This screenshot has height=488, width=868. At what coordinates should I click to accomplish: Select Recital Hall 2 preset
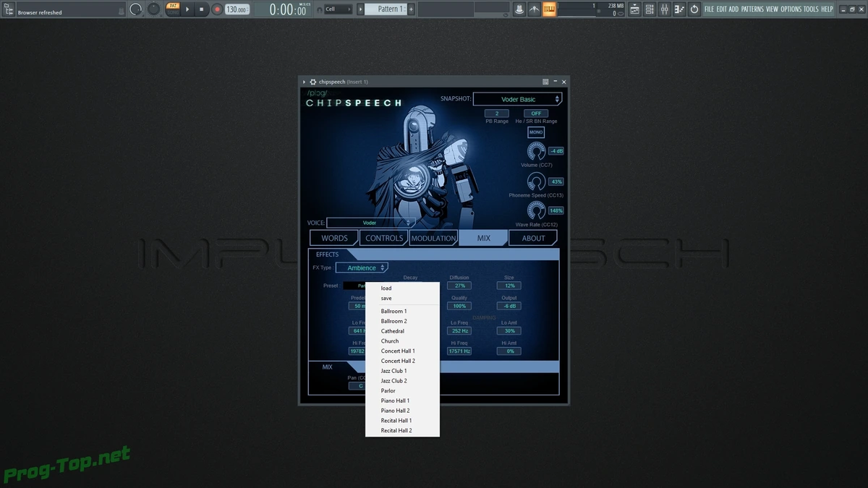click(402, 430)
